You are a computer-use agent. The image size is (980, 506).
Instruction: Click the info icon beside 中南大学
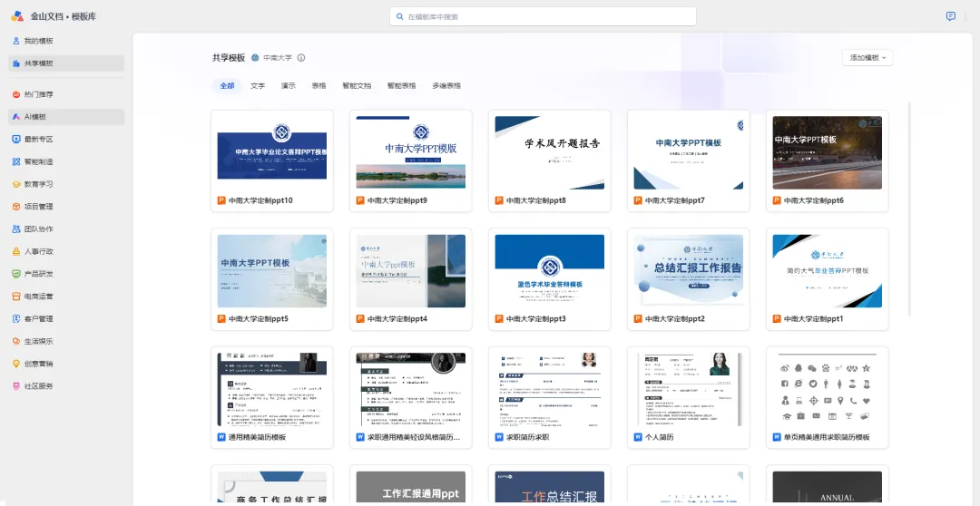tap(301, 57)
